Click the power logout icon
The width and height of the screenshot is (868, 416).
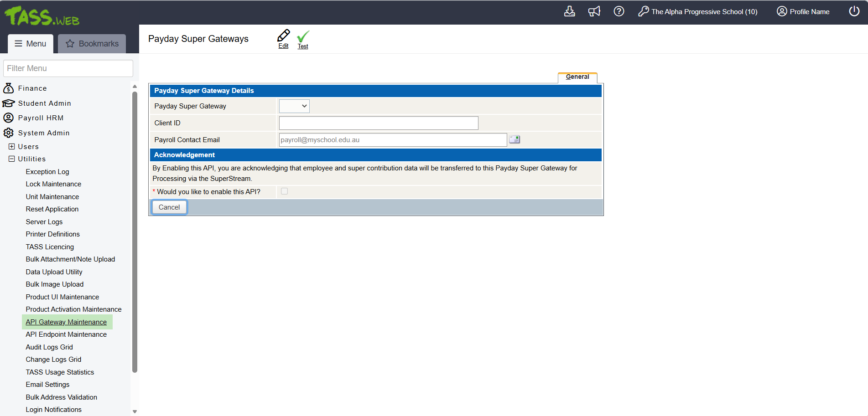pos(854,11)
